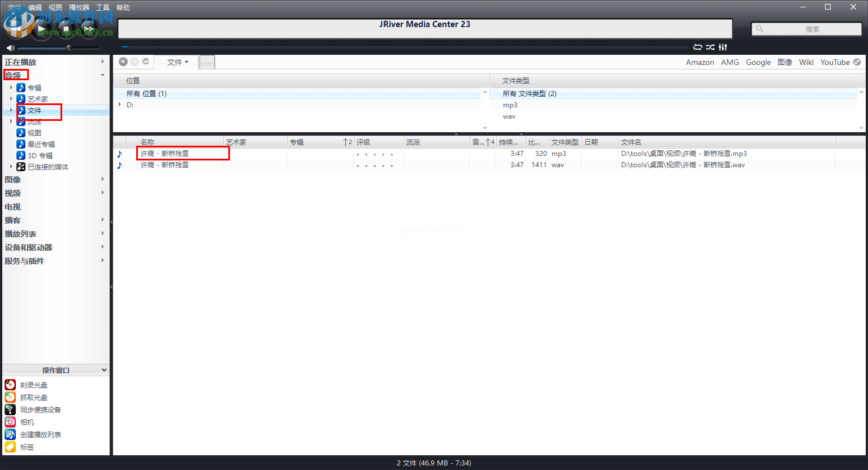Click the YouTube link
This screenshot has height=470, width=868.
835,62
